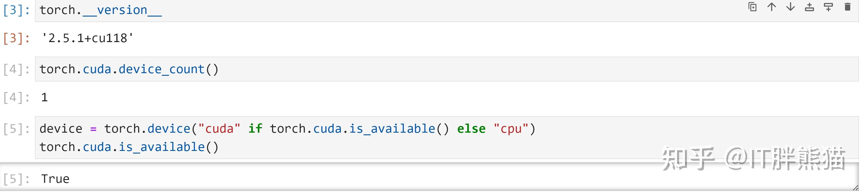
Task: Click the '2.5.1+cu118' output text
Action: tap(87, 38)
